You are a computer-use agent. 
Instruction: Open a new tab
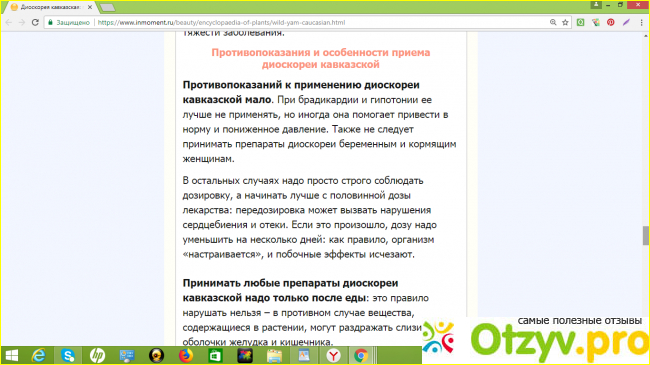click(107, 7)
